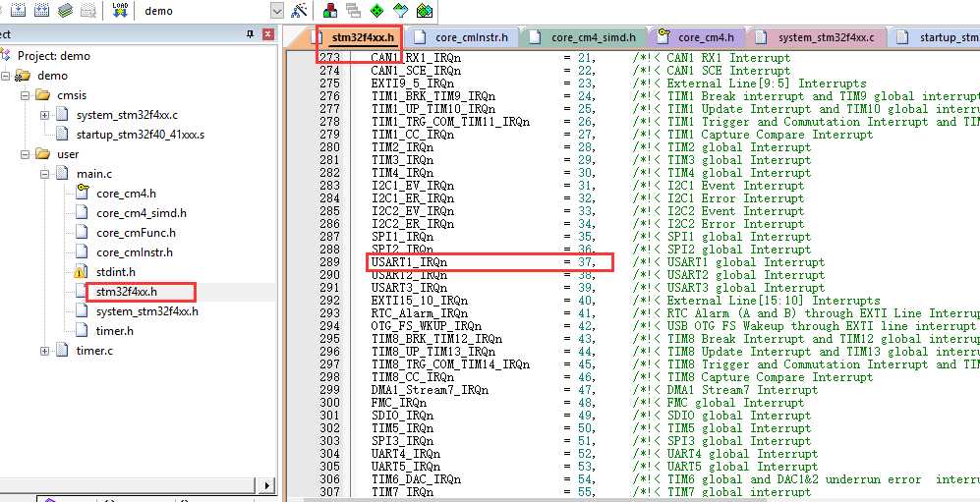Viewport: 980px width, 502px height.
Task: Click USART1_IRQn identifier on line 289
Action: click(x=409, y=262)
